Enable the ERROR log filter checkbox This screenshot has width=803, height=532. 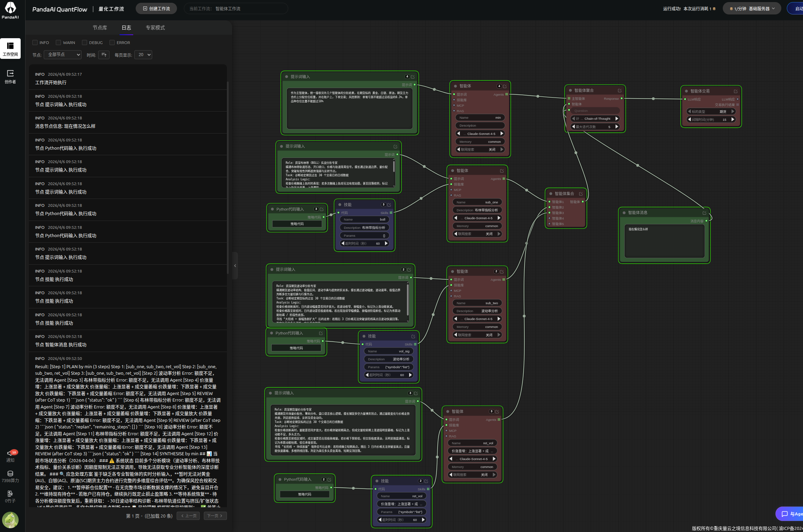(x=112, y=43)
